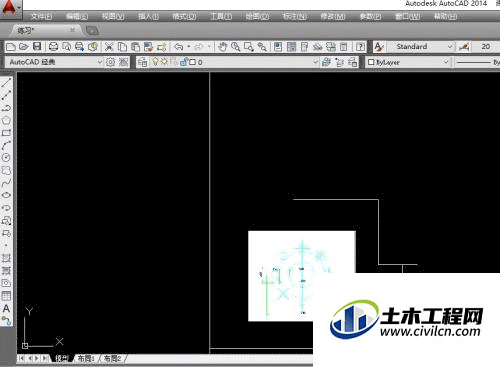Click the Redo arrow icon
The image size is (500, 367).
tap(199, 47)
